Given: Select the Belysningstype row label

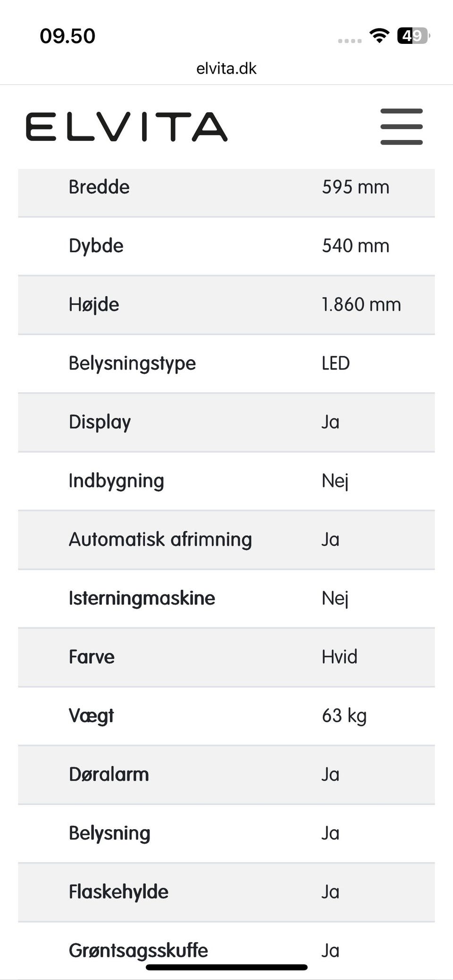Looking at the screenshot, I should click(x=132, y=363).
